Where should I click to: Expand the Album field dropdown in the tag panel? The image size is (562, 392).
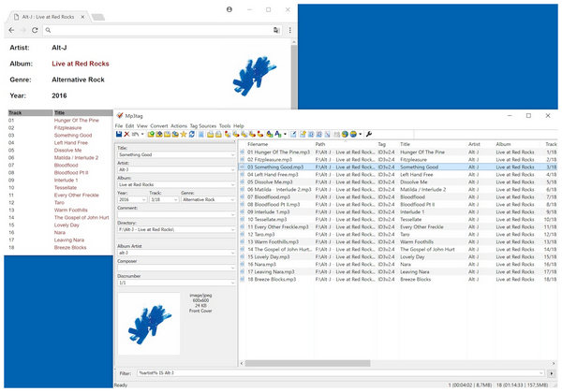point(232,184)
